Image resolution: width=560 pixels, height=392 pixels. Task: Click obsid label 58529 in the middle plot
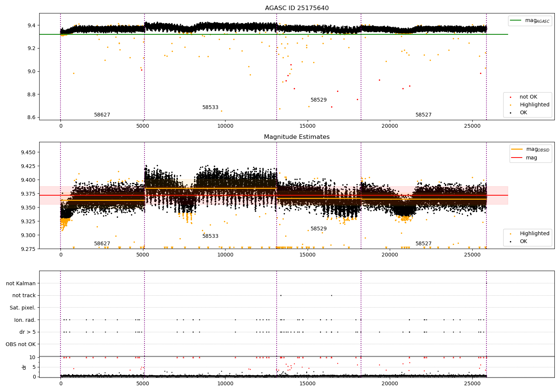318,229
